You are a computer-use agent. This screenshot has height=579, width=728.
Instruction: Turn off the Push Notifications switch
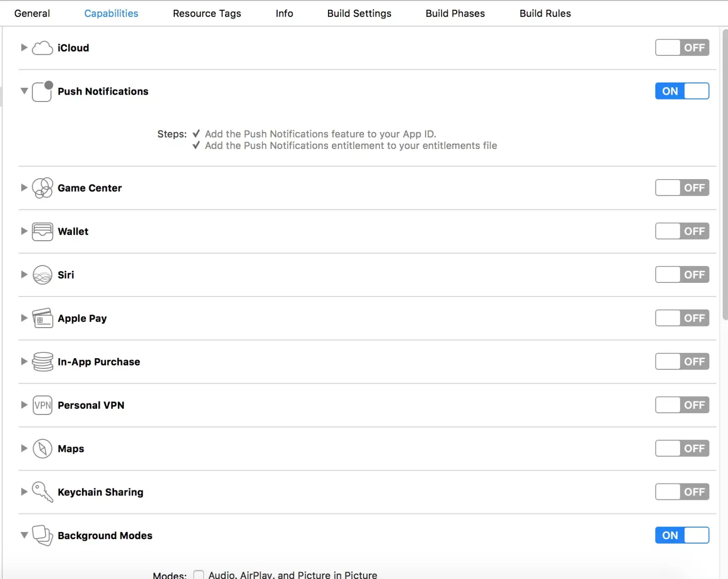(682, 91)
